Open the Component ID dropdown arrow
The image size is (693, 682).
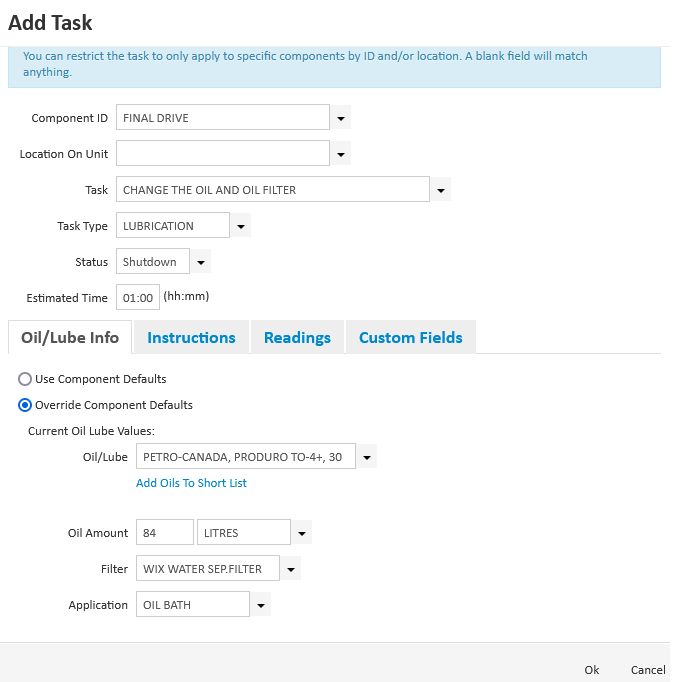(x=341, y=118)
